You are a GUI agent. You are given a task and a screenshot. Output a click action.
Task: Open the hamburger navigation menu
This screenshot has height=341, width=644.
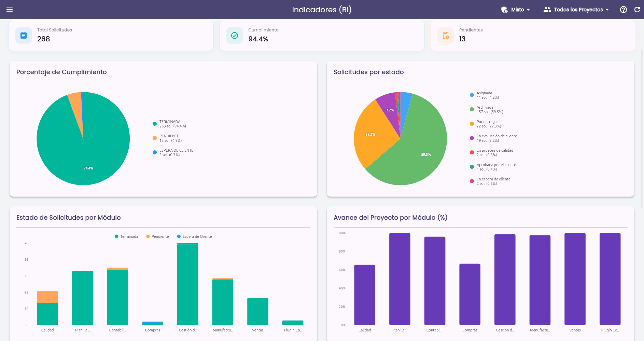click(x=10, y=10)
